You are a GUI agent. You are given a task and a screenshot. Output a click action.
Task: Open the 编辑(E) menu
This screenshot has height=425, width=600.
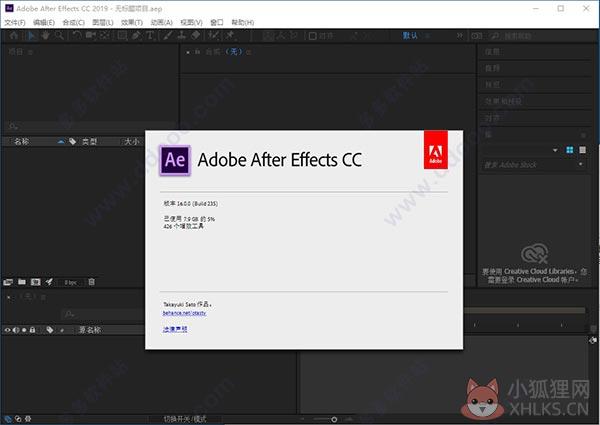click(44, 23)
